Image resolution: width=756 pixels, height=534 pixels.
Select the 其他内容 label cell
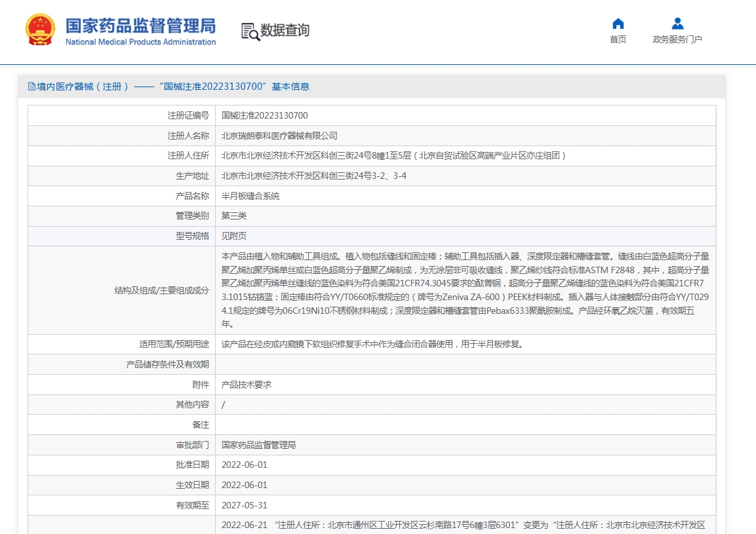tap(121, 405)
